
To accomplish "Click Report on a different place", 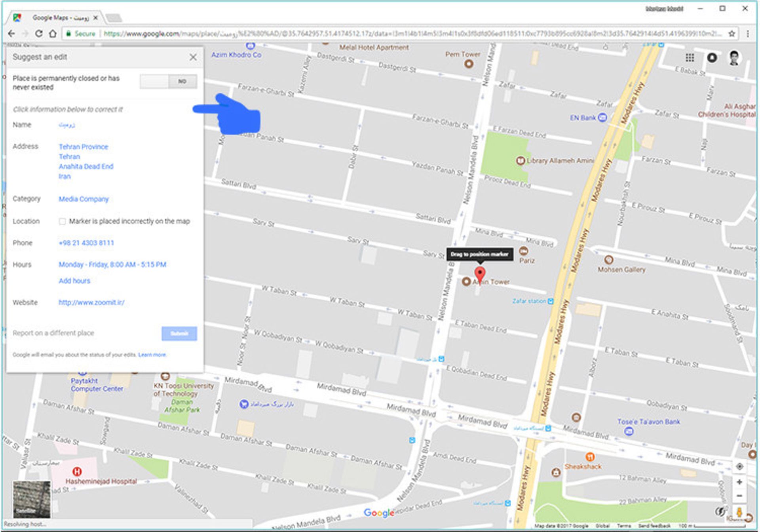I will click(53, 333).
